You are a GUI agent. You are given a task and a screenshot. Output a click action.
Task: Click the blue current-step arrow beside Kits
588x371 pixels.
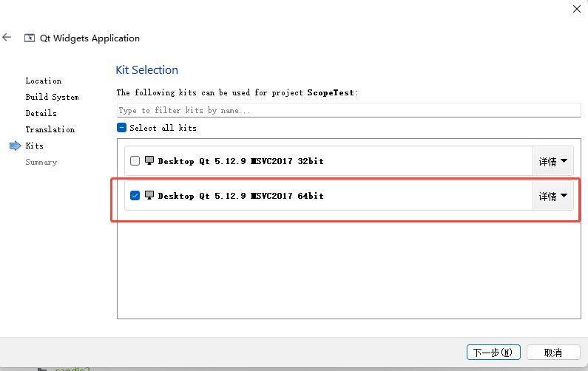click(x=15, y=146)
